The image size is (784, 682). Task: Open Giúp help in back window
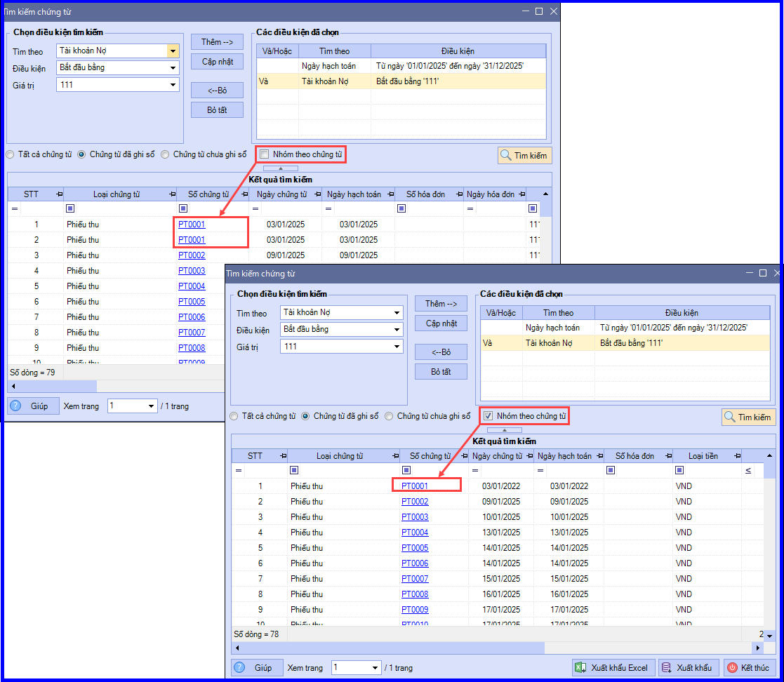pos(33,406)
